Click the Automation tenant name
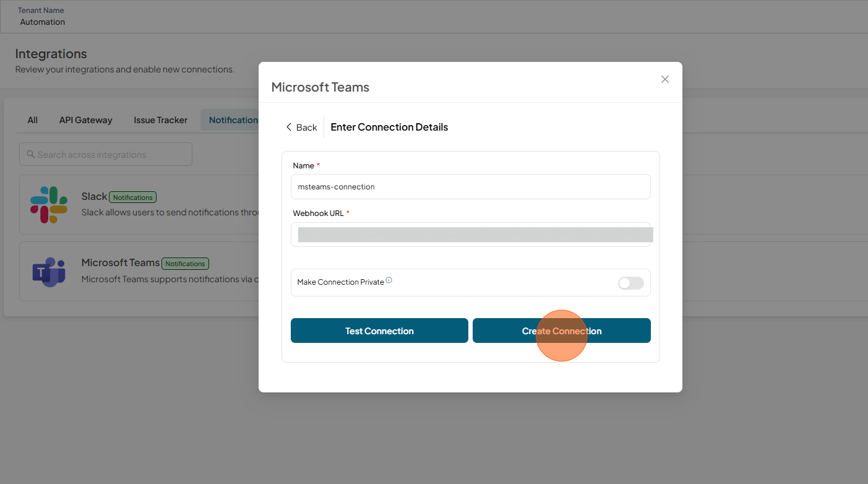Image resolution: width=868 pixels, height=484 pixels. [43, 22]
